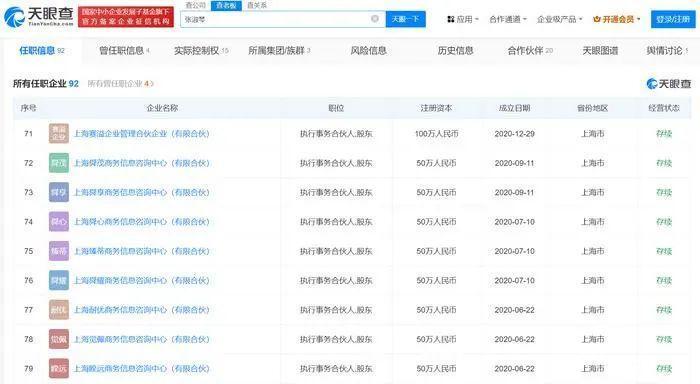Open the row 76 company name link
This screenshot has width=700, height=384.
click(142, 280)
